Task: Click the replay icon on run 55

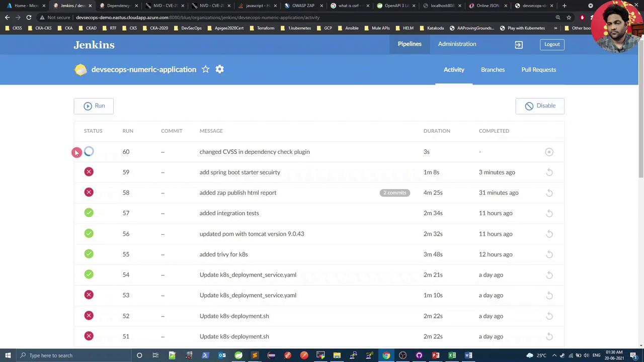Action: click(x=549, y=254)
